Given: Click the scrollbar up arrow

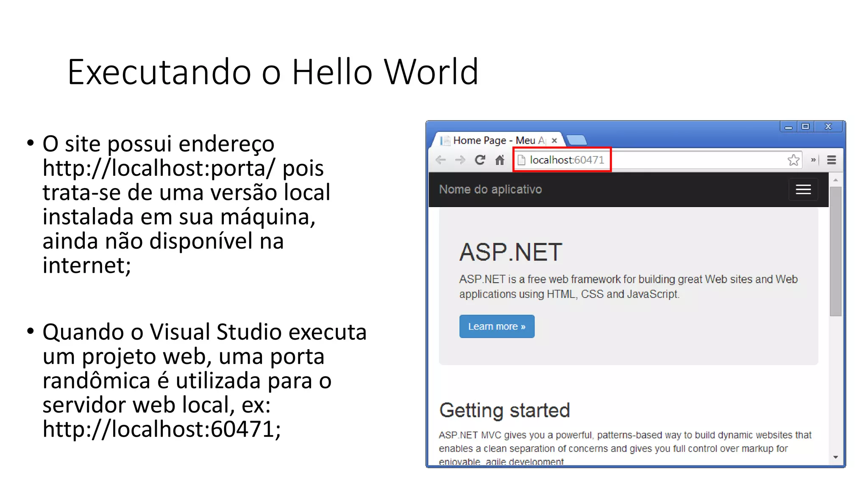Looking at the screenshot, I should tap(835, 180).
